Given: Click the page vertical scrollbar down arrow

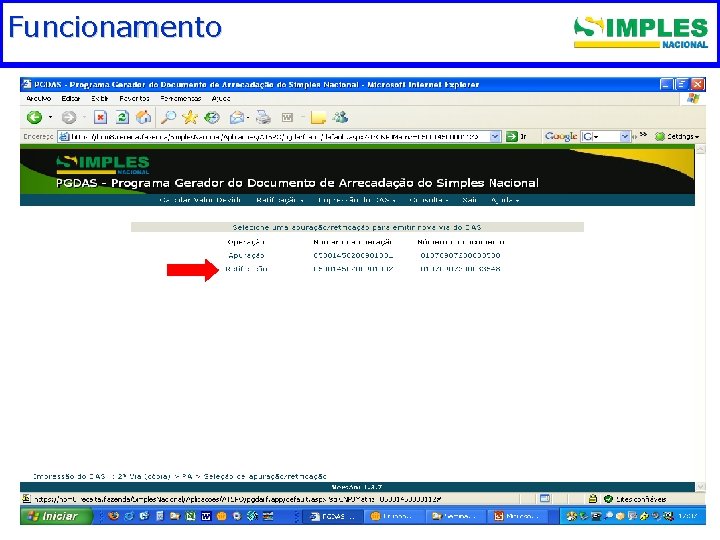Looking at the screenshot, I should (x=700, y=486).
